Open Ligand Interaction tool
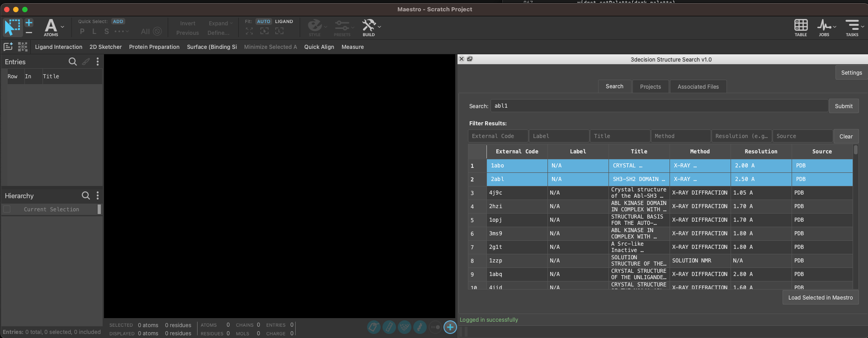Screen dimensions: 868x338 point(59,47)
